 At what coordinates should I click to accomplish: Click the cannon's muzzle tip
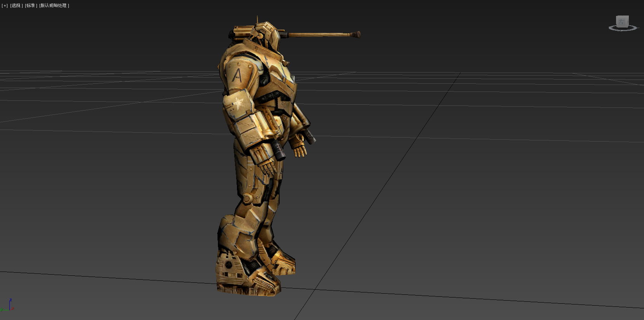pyautogui.click(x=357, y=35)
